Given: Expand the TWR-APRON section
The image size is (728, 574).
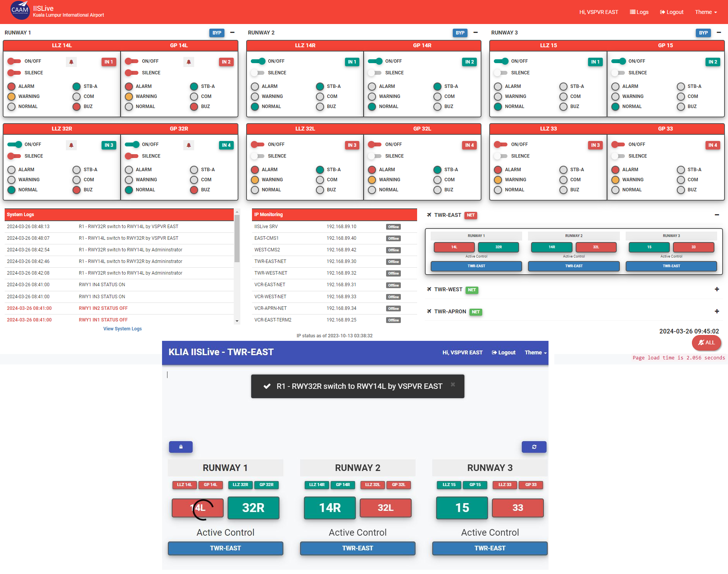Looking at the screenshot, I should coord(717,311).
